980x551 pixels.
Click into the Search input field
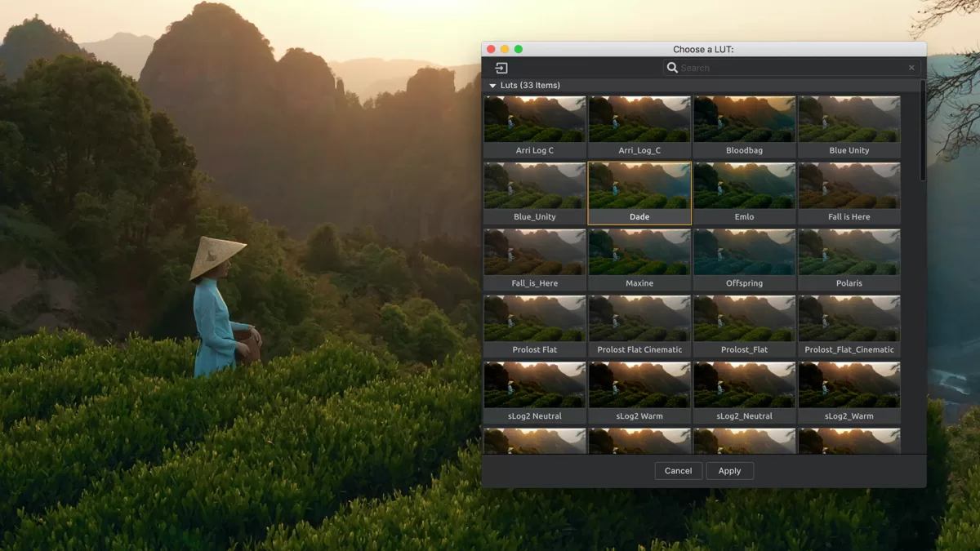[x=791, y=68]
